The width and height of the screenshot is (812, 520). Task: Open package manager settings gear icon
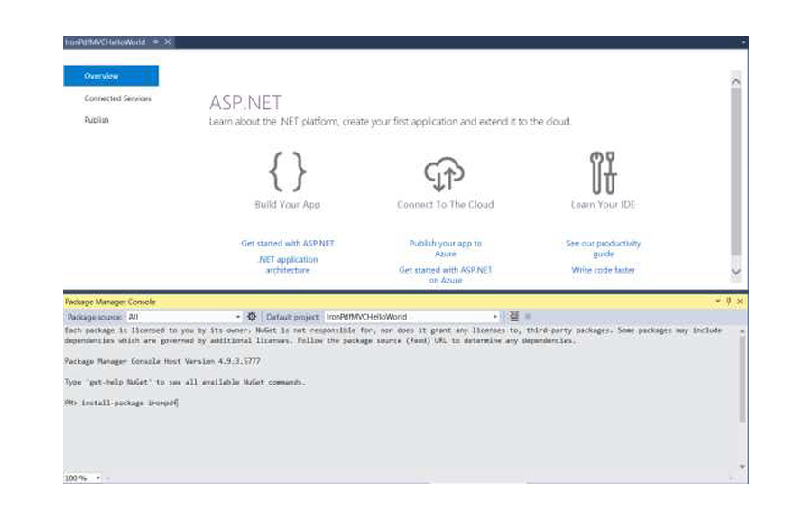point(252,317)
